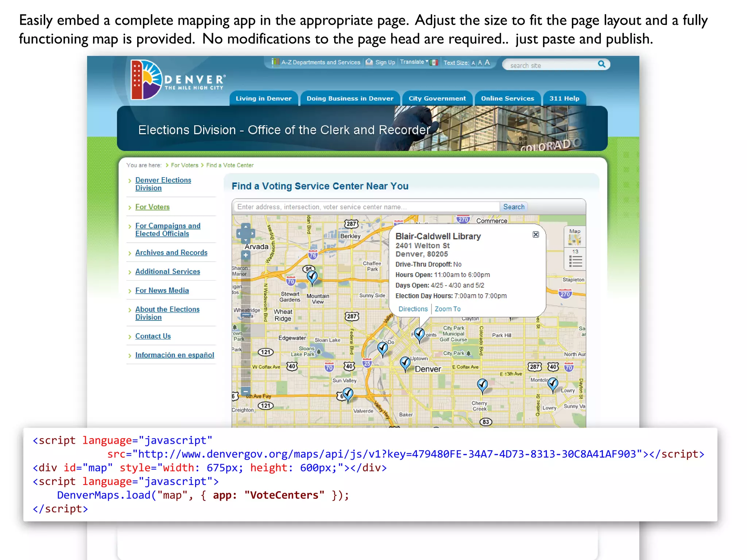Select the largest text size A
The height and width of the screenshot is (560, 747).
pos(487,62)
